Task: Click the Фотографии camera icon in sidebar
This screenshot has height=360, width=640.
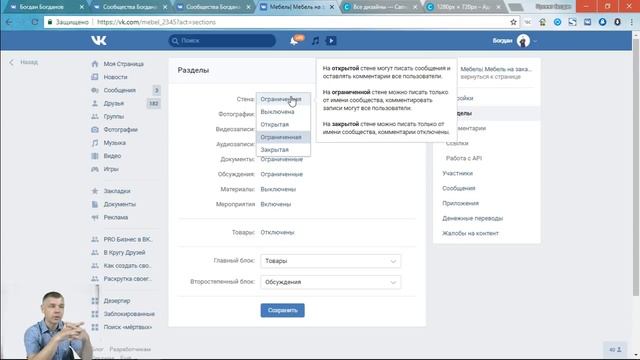Action: [95, 129]
